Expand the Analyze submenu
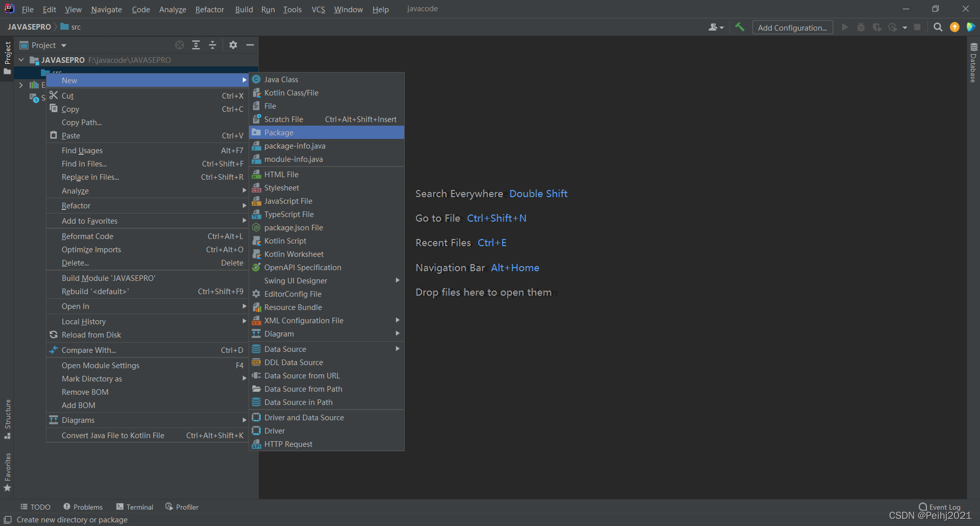The width and height of the screenshot is (980, 526). (147, 191)
